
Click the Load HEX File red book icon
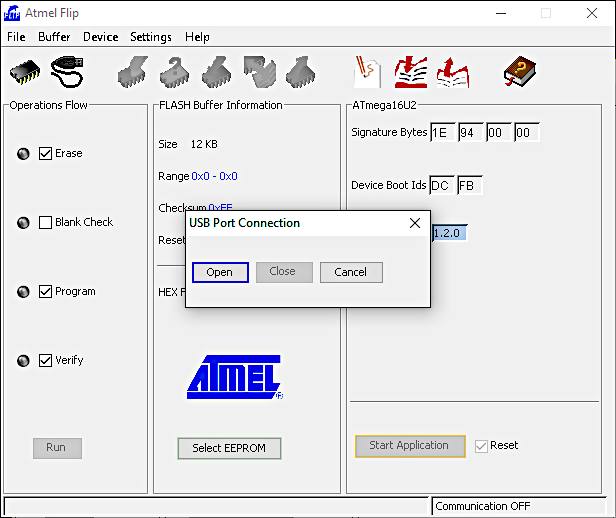411,71
